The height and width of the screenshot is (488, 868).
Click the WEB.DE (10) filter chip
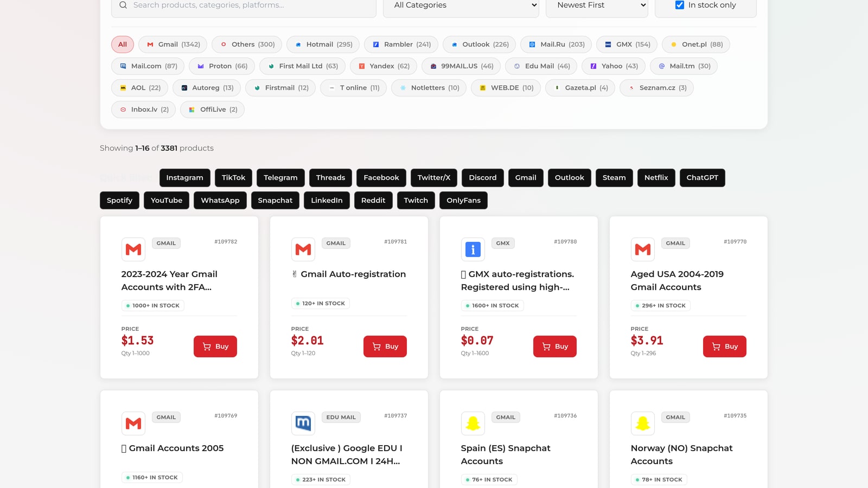pos(506,88)
